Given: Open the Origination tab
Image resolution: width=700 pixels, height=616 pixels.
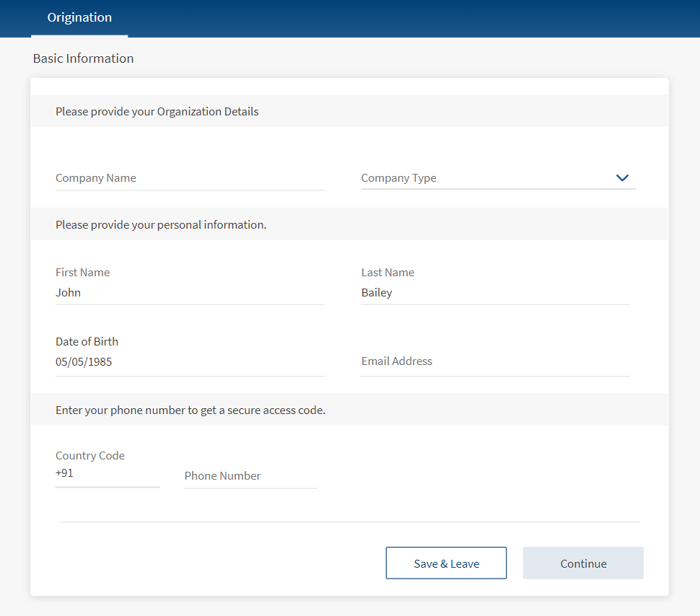Looking at the screenshot, I should click(79, 18).
